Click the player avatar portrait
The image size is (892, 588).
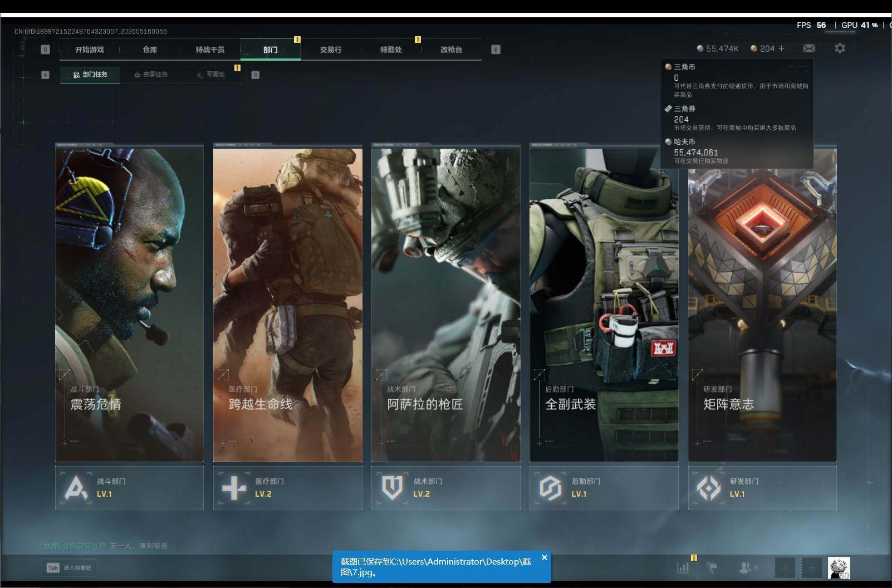click(839, 568)
